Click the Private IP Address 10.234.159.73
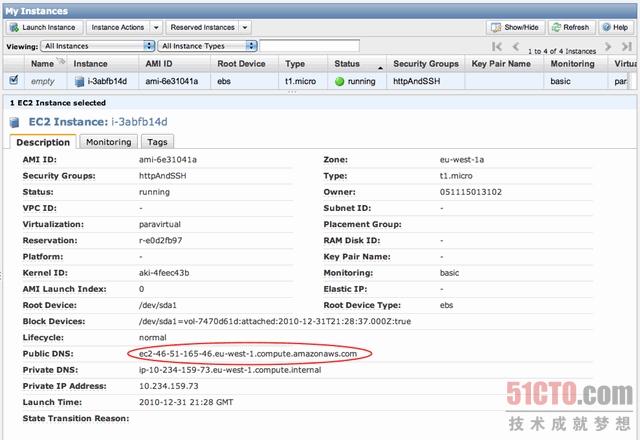The width and height of the screenshot is (640, 440). (x=169, y=386)
